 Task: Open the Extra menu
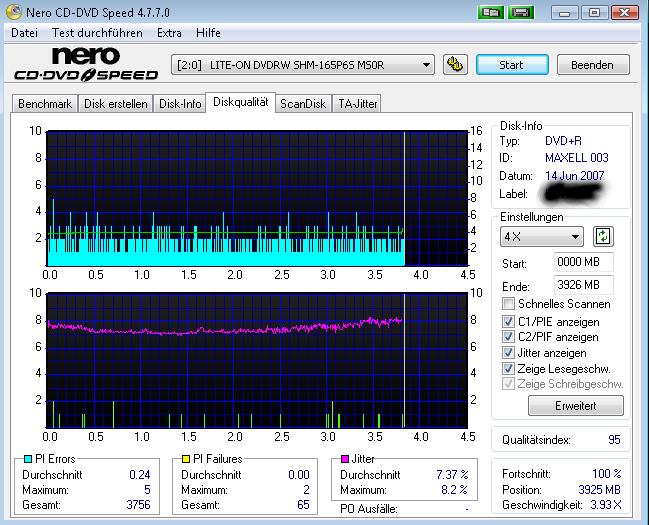point(169,33)
